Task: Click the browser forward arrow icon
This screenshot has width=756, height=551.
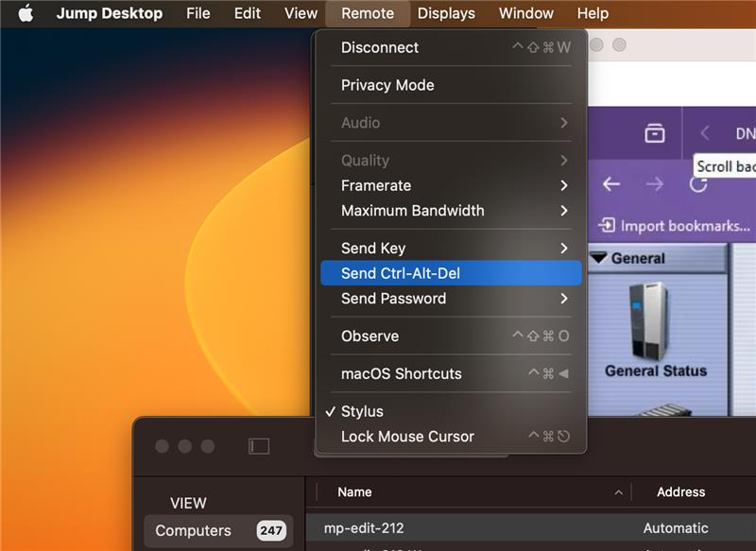Action: point(654,184)
